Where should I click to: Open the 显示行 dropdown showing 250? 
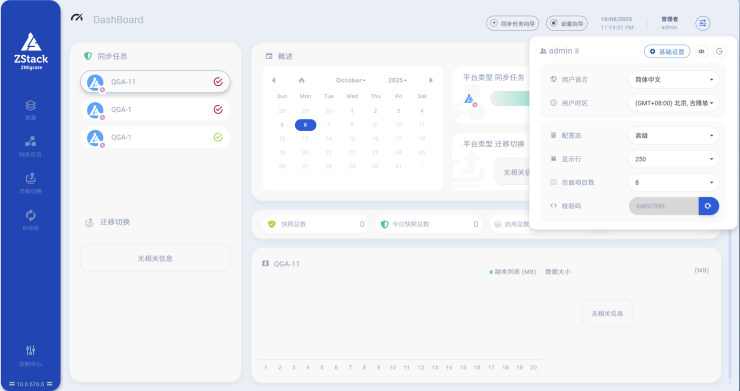tap(673, 159)
